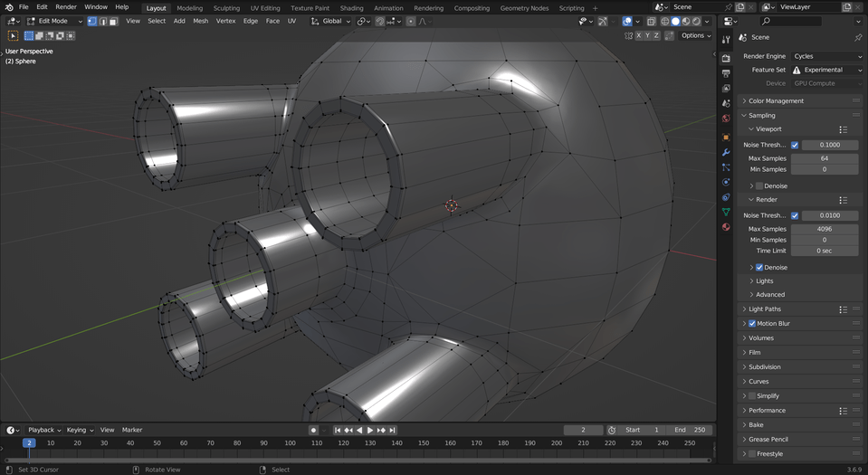Screen dimensions: 868x475
Task: Expand Light Paths panel
Action: pos(801,309)
